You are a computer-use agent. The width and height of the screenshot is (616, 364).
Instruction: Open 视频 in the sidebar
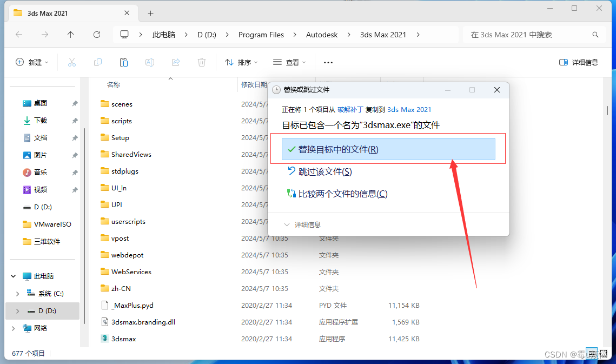[x=41, y=189]
